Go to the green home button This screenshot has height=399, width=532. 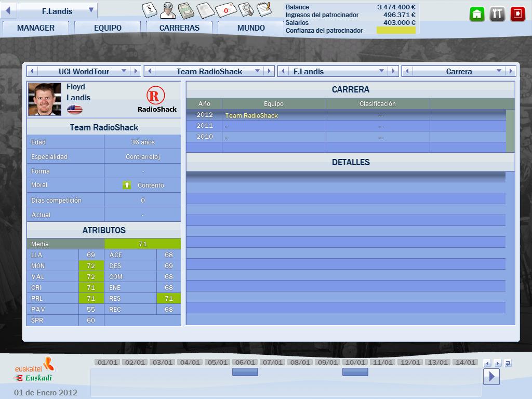click(x=477, y=14)
